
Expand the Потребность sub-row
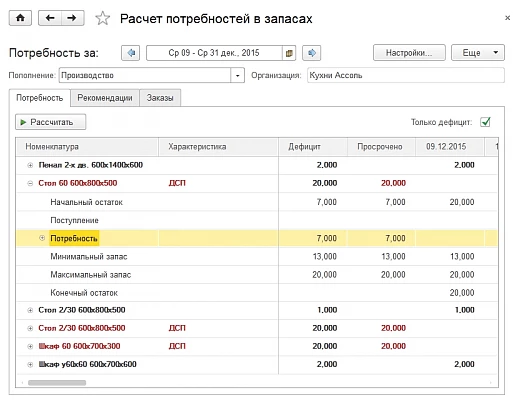42,238
